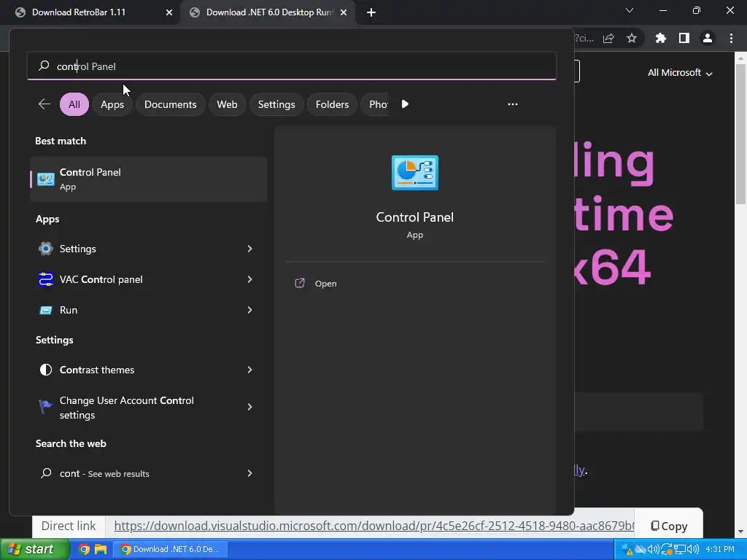Bookmark this page with the star icon
747x560 pixels.
click(632, 38)
